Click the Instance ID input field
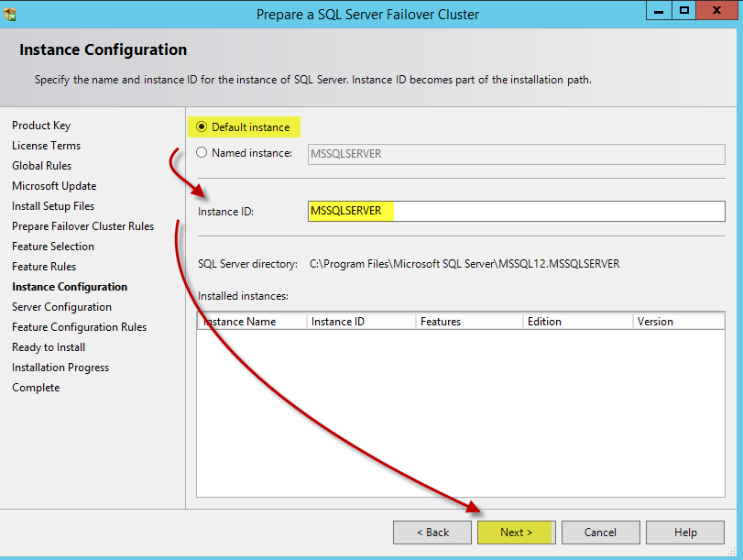This screenshot has width=743, height=560. click(x=516, y=211)
